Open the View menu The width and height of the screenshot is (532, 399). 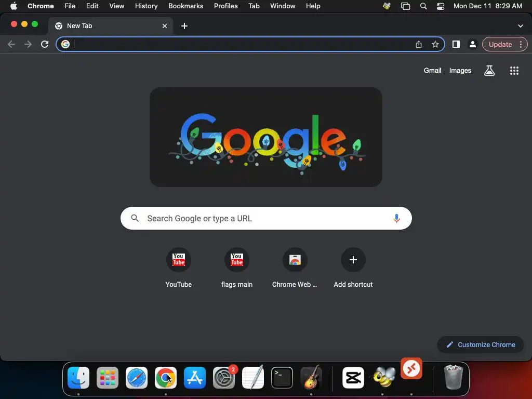click(x=116, y=6)
